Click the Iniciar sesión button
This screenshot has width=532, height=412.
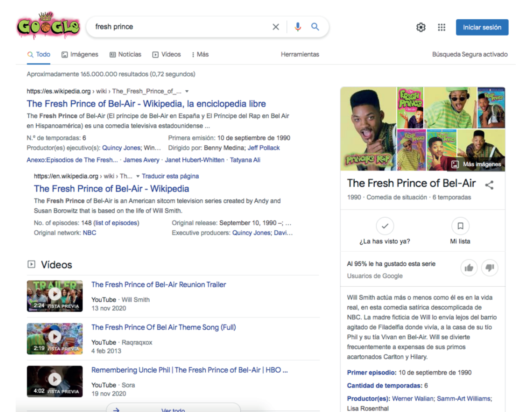(482, 27)
